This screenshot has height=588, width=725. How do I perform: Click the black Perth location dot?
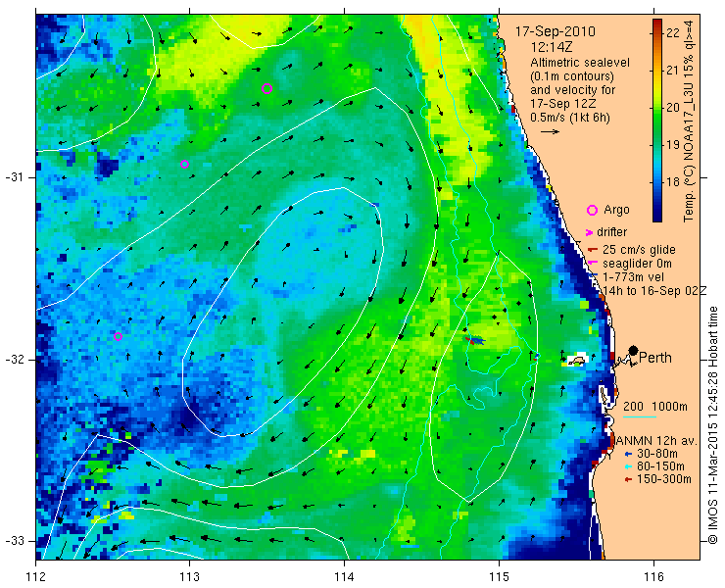click(x=634, y=350)
